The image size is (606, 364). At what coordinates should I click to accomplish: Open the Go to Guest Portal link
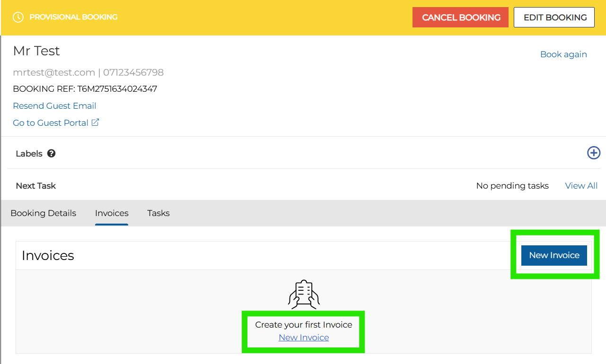click(51, 123)
